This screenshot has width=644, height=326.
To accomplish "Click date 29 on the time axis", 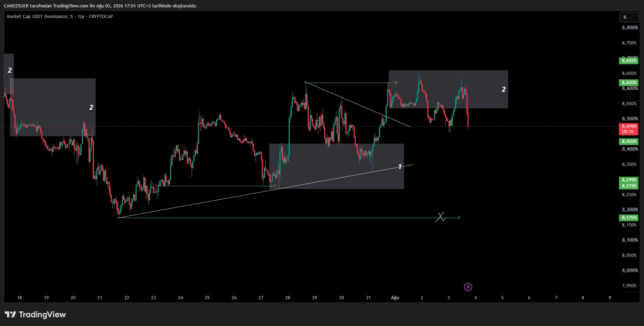I will click(314, 298).
